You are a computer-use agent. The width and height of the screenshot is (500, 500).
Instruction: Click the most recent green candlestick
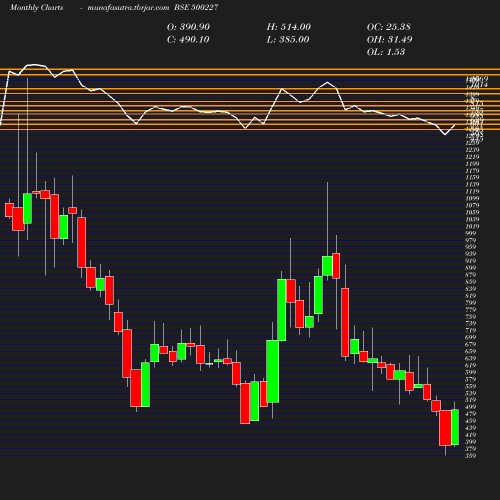pyautogui.click(x=455, y=427)
